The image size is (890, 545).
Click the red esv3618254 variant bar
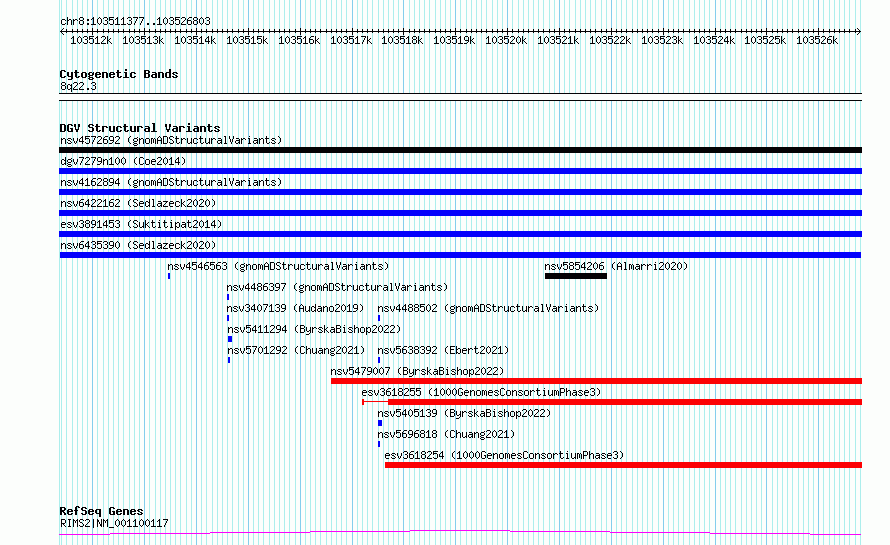tap(623, 465)
